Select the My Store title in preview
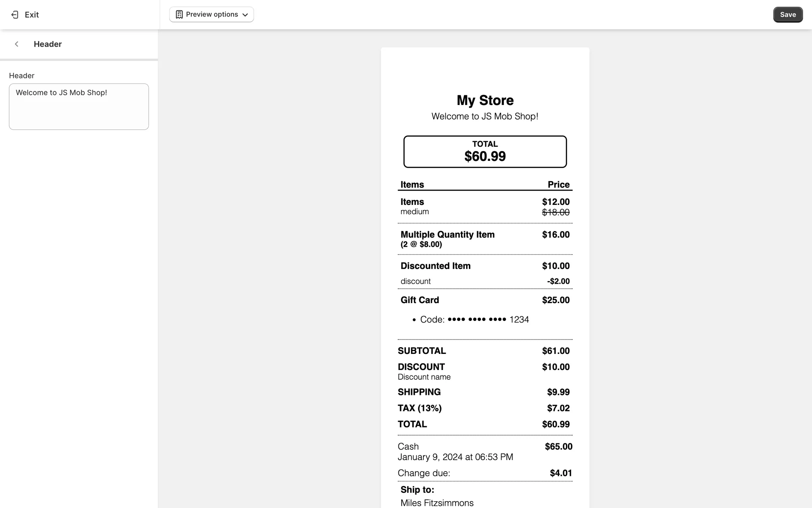Image resolution: width=812 pixels, height=508 pixels. pyautogui.click(x=485, y=100)
